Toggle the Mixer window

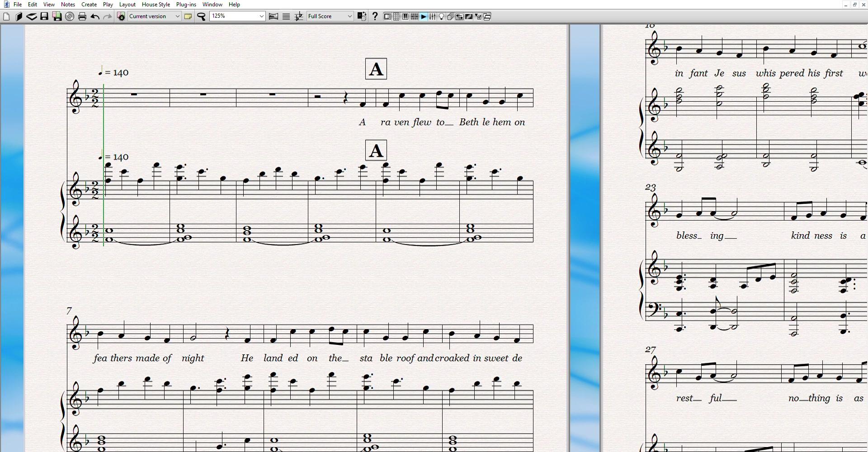[x=433, y=17]
